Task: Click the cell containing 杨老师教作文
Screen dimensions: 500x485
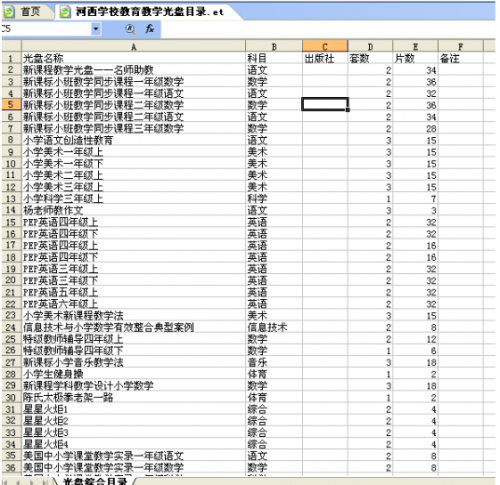Action: (134, 210)
